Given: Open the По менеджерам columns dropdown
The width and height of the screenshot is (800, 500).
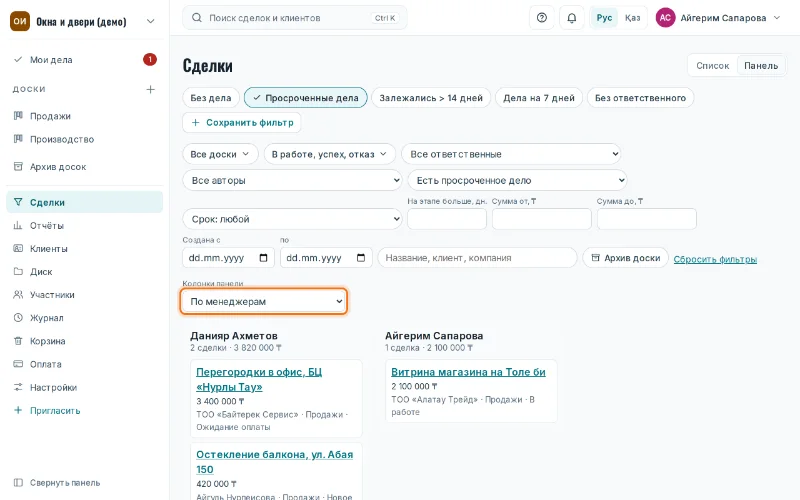Looking at the screenshot, I should [264, 302].
